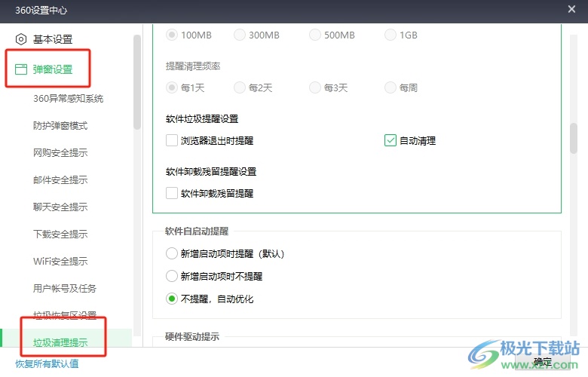The width and height of the screenshot is (588, 377).
Task: Pick 每3天 reminder frequency
Action: pos(315,87)
